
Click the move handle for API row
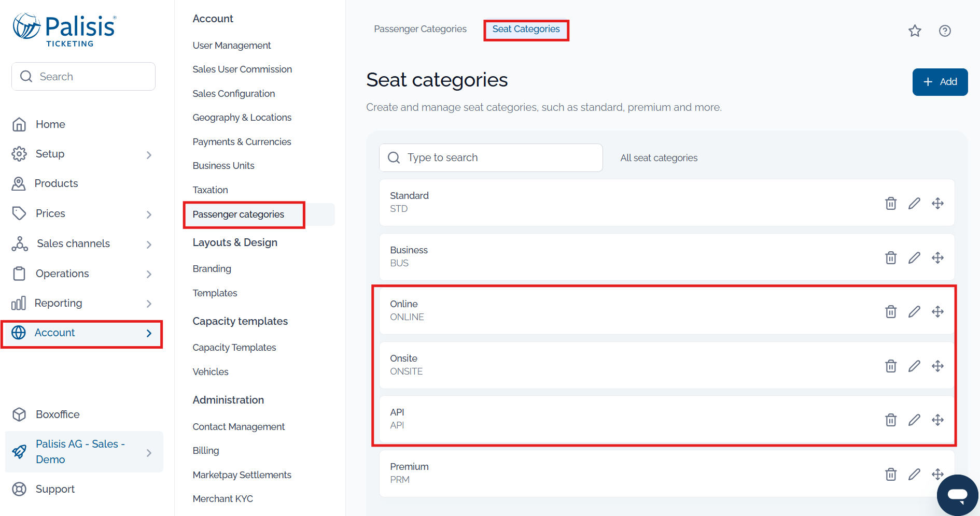(937, 420)
